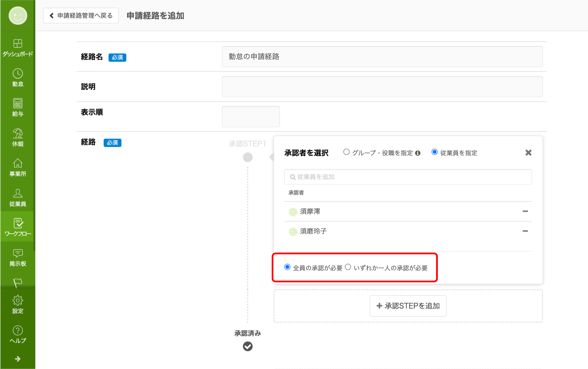
Task: Select いずれか一人の承認が必要 radio option
Action: pyautogui.click(x=348, y=267)
